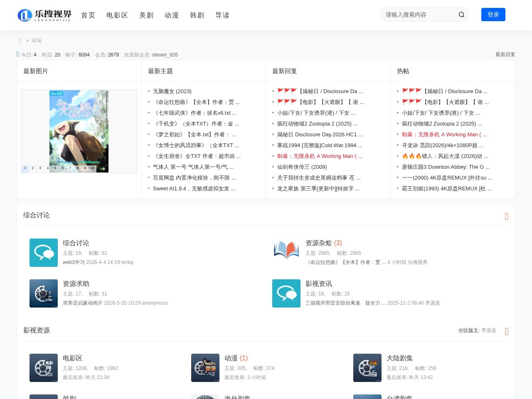
Task: Open the 综合讨论 forum icon
Action: click(x=44, y=253)
